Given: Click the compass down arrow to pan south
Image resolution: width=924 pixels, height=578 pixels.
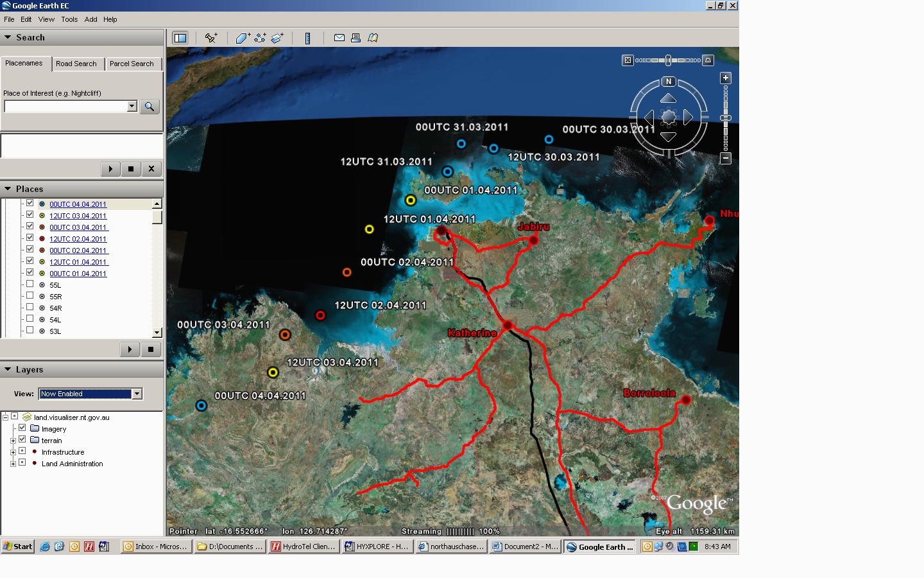Looking at the screenshot, I should [669, 137].
